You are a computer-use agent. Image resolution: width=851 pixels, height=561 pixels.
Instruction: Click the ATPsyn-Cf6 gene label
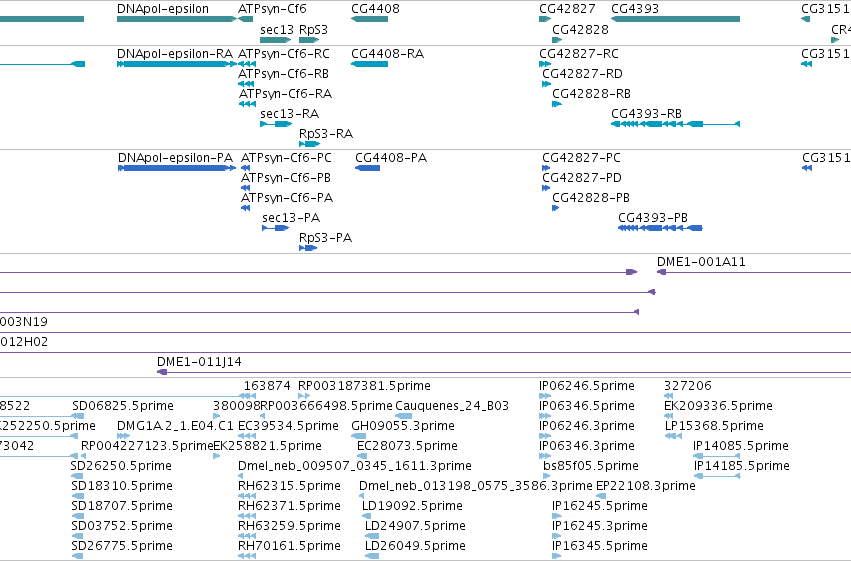tap(272, 9)
